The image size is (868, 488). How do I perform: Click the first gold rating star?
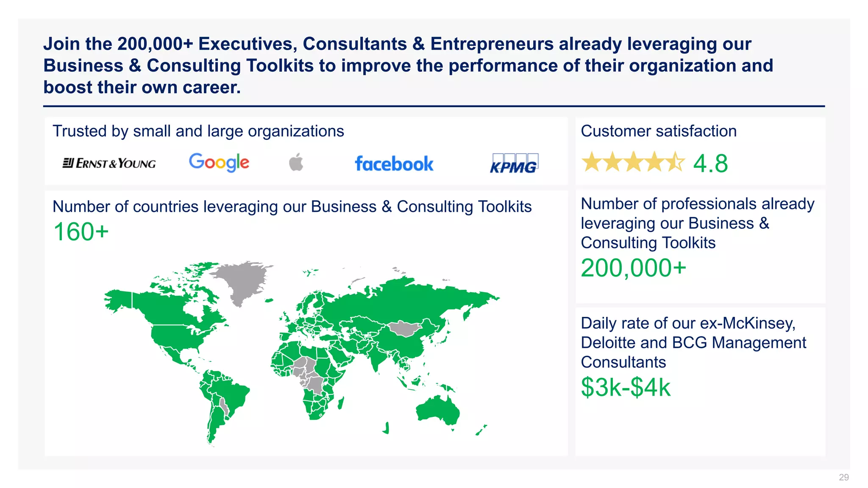coord(591,162)
